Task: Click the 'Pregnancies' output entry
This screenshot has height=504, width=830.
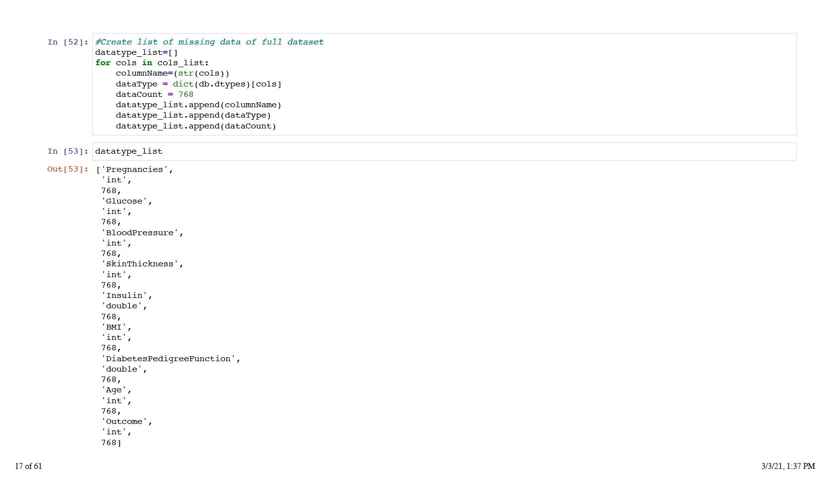Action: [x=134, y=169]
